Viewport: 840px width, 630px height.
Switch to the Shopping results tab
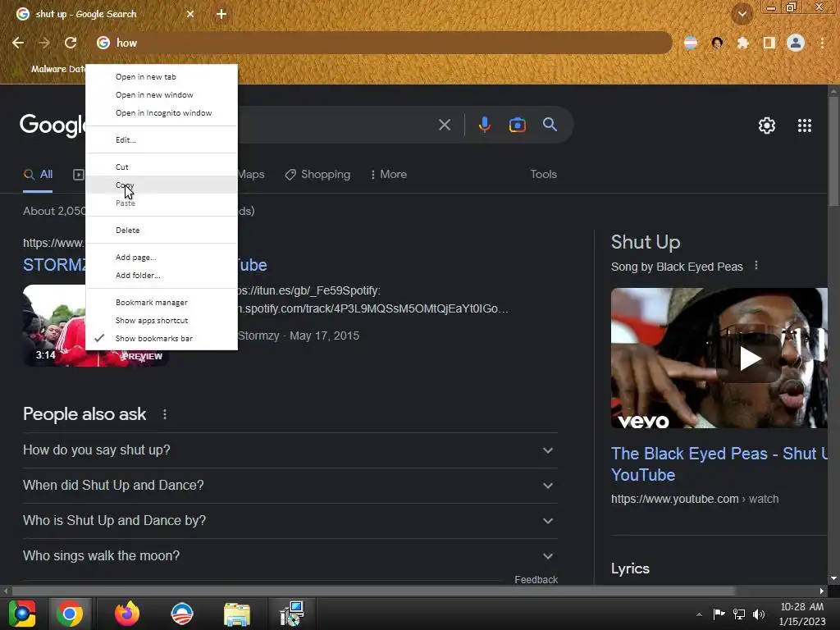[317, 174]
